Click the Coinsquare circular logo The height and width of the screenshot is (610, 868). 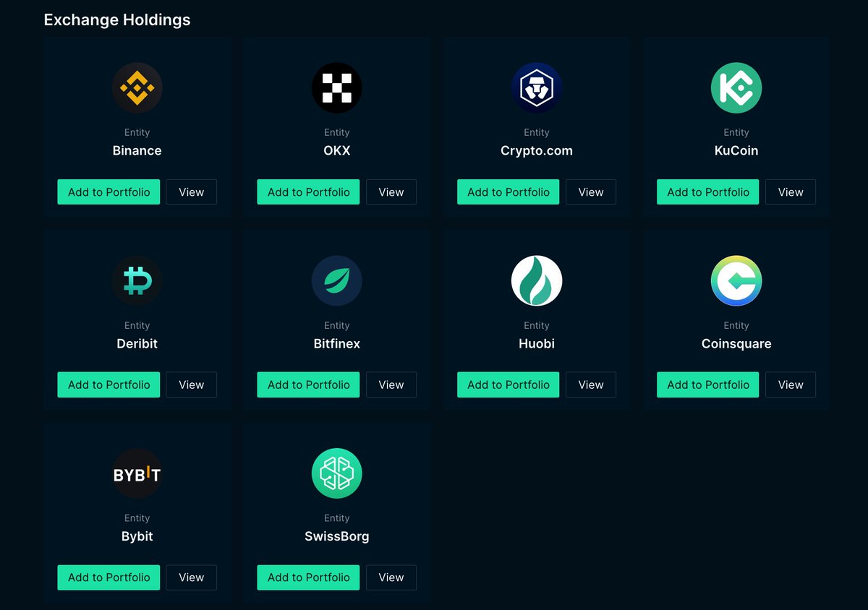tap(736, 280)
